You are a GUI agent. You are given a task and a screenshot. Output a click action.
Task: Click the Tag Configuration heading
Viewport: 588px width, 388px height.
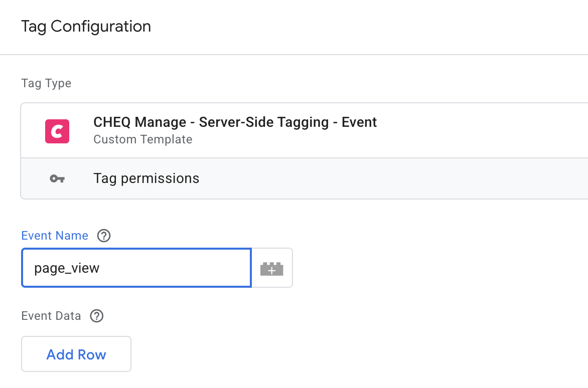click(86, 27)
